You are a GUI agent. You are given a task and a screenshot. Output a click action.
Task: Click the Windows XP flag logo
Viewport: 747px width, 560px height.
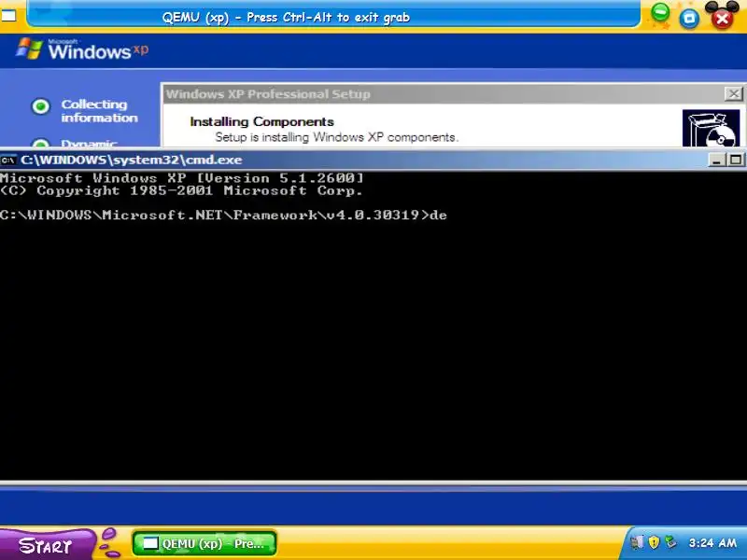(x=29, y=49)
